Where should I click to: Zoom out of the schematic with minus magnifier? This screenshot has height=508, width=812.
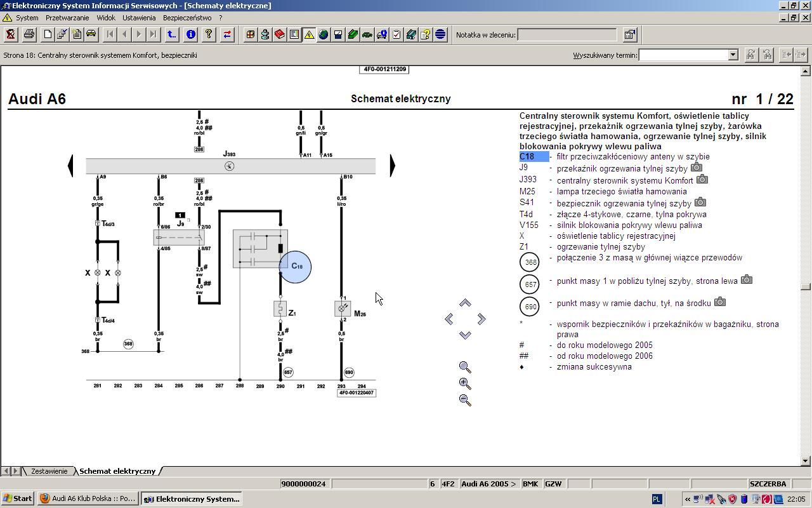465,400
